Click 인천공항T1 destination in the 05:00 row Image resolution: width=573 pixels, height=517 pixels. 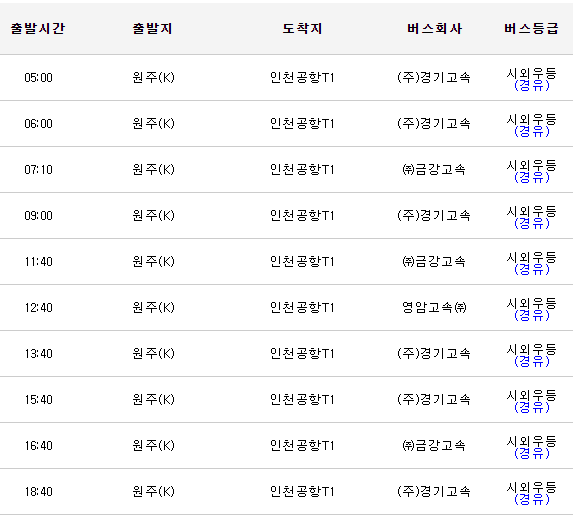pyautogui.click(x=302, y=77)
